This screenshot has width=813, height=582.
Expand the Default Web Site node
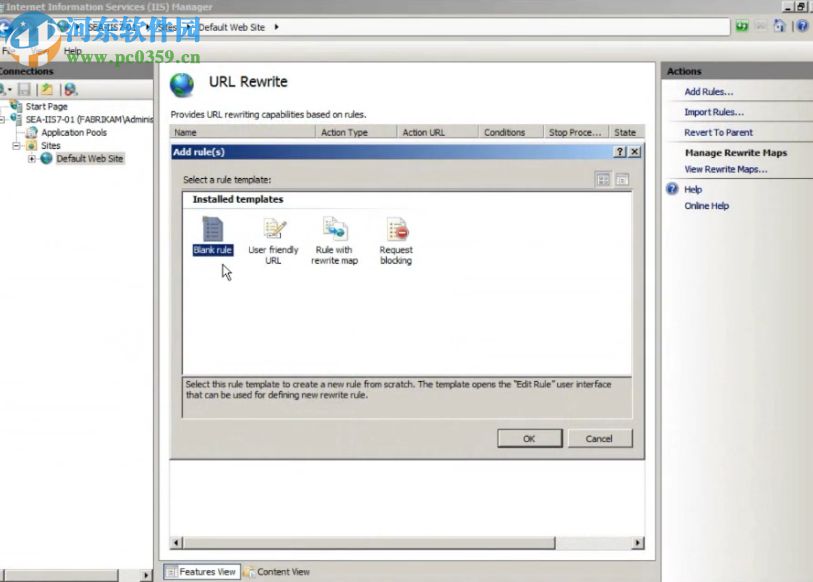[x=31, y=158]
